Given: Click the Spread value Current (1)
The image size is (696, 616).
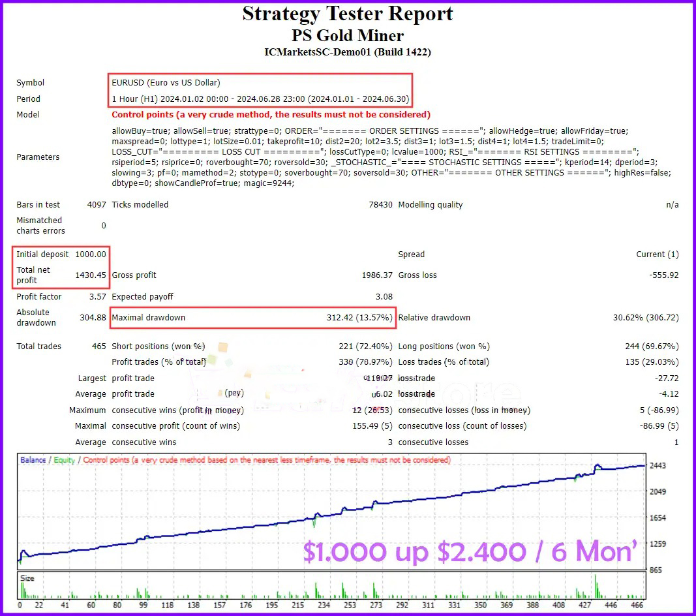Looking at the screenshot, I should [659, 254].
